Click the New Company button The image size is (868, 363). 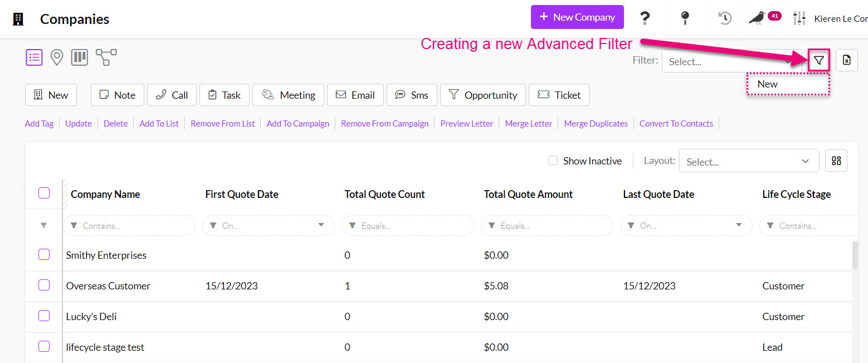(x=577, y=17)
